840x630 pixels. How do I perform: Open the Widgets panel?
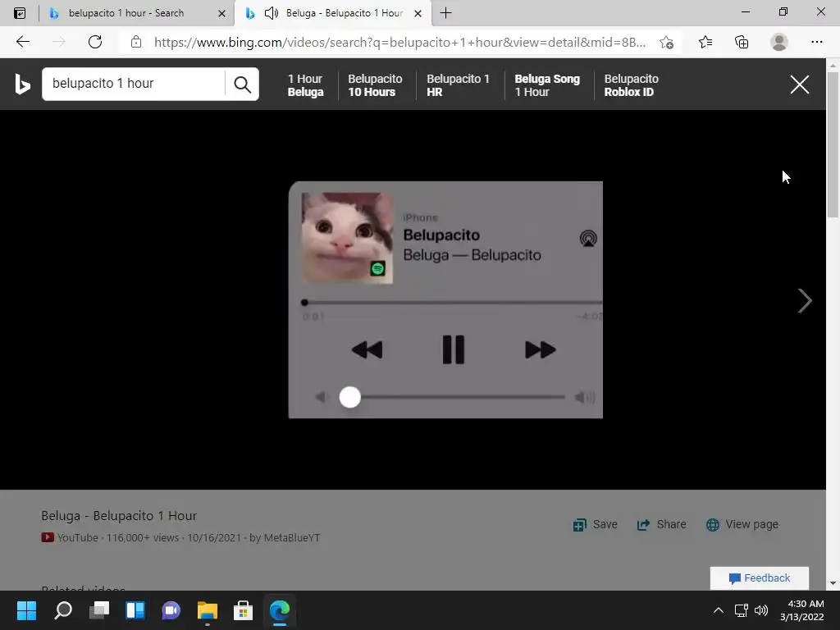pos(135,610)
